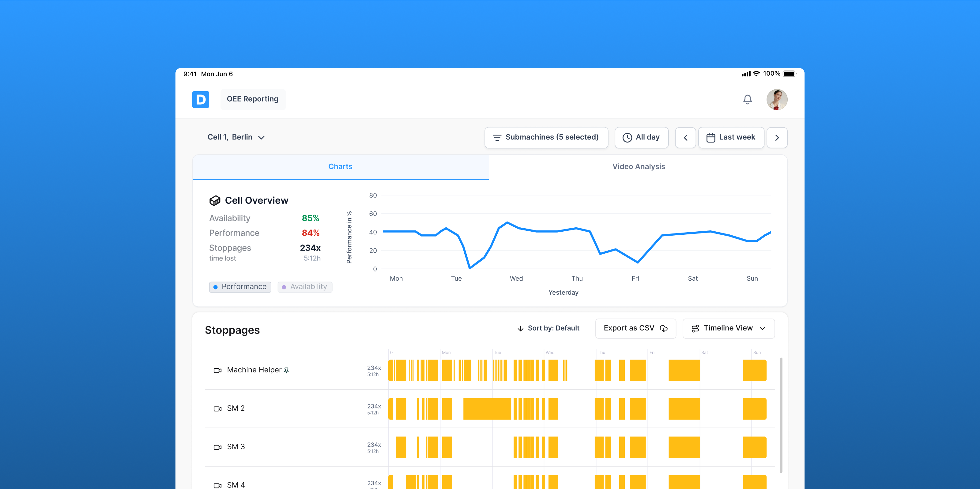Click the Thu marker in the stoppages timeline header
The height and width of the screenshot is (489, 980).
(x=601, y=353)
